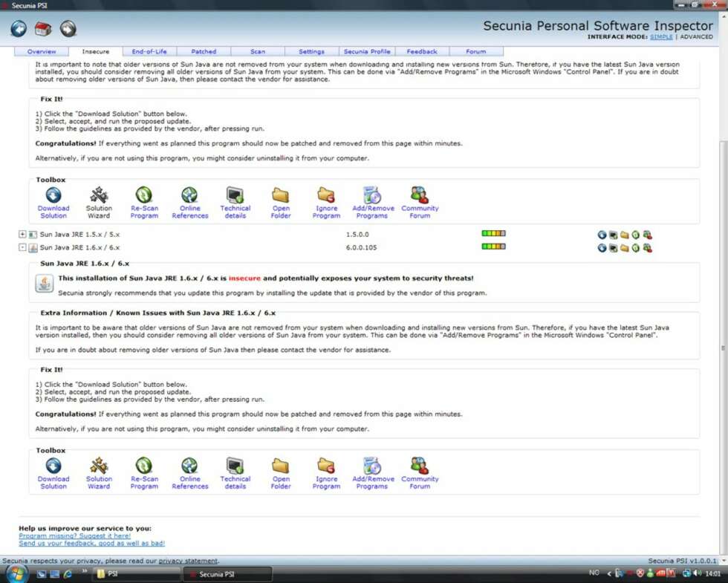
Task: Click the threat rating bar for JRE 1.5.x
Action: coord(493,233)
